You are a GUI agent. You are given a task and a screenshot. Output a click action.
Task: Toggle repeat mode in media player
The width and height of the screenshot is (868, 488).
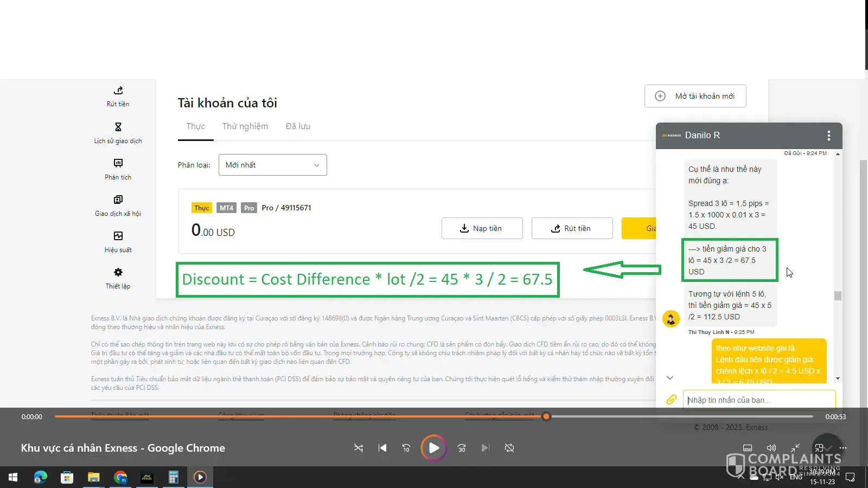point(509,448)
